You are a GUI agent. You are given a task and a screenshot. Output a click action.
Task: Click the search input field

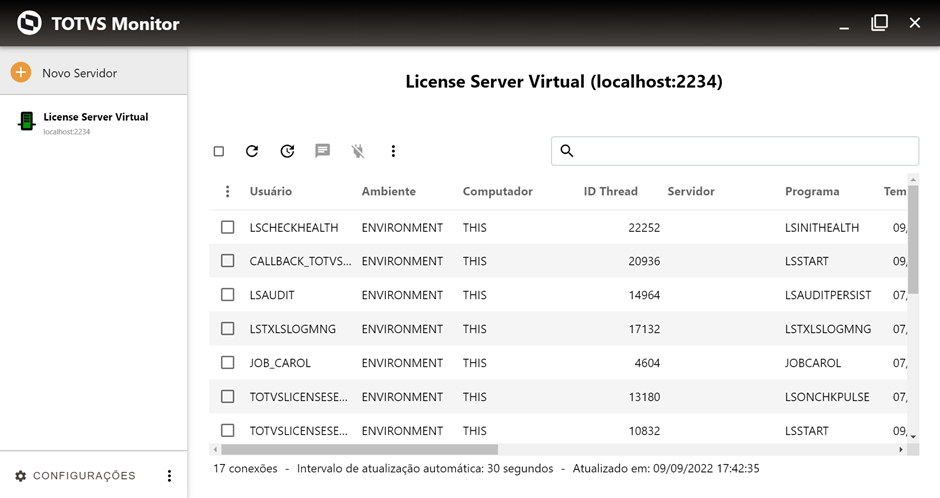(735, 151)
